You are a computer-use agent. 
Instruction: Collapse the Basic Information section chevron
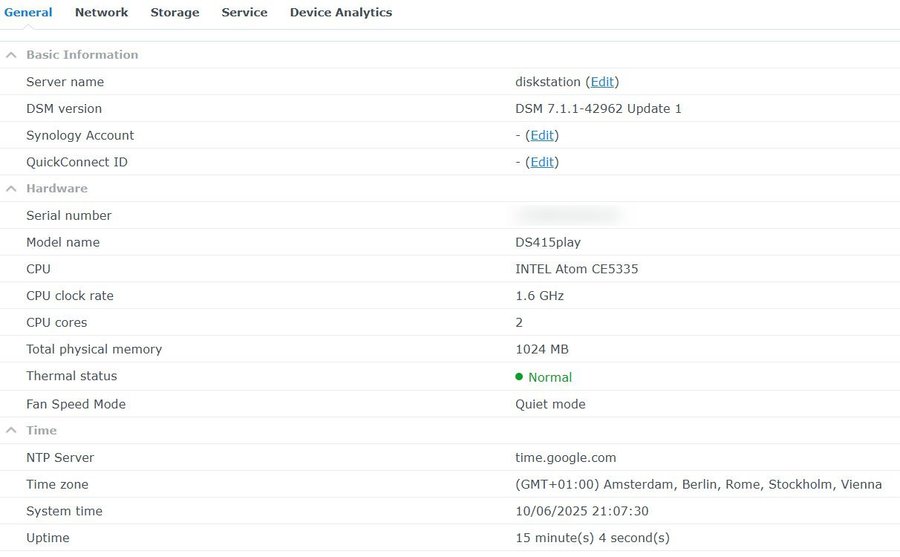11,55
